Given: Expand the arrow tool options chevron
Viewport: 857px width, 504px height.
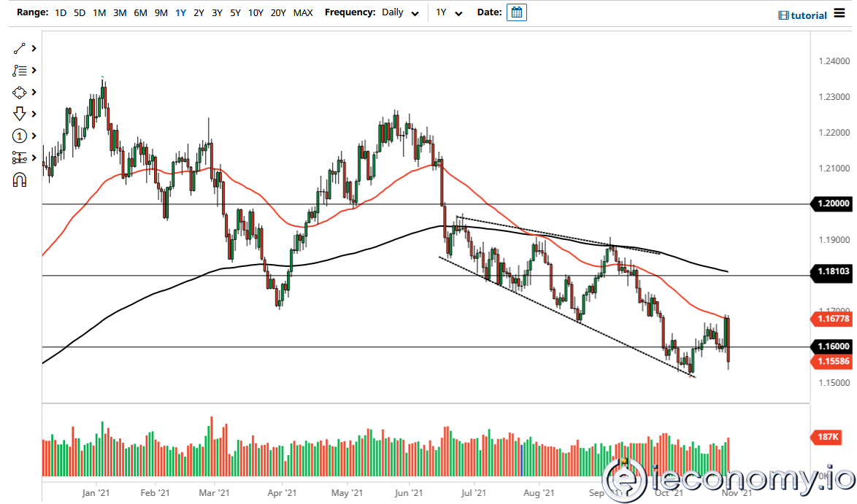Looking at the screenshot, I should [x=32, y=114].
